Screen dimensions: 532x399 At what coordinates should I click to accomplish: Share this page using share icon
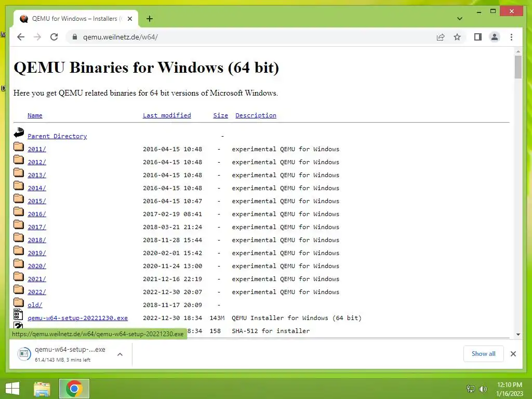pos(441,37)
